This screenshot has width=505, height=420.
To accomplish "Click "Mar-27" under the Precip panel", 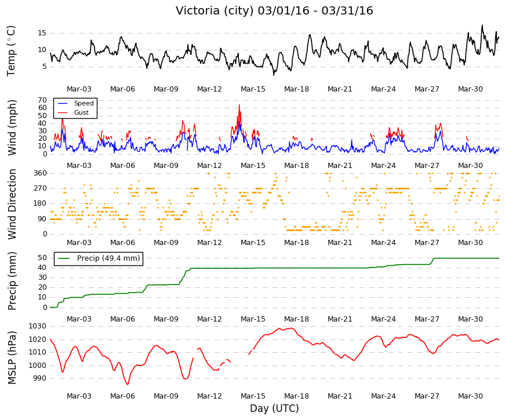I will click(x=427, y=319).
